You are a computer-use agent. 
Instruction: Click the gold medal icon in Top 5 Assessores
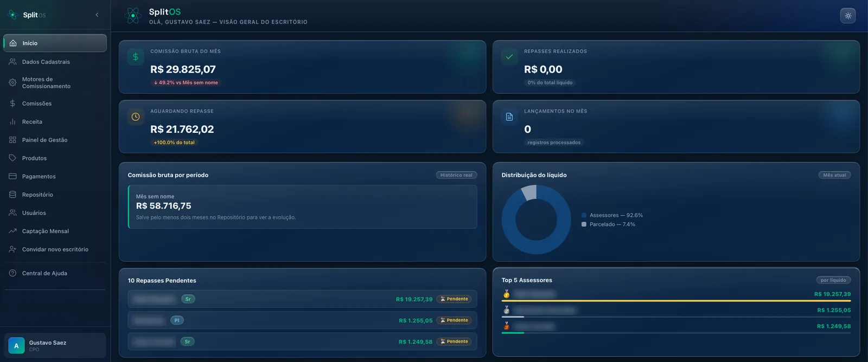point(506,294)
